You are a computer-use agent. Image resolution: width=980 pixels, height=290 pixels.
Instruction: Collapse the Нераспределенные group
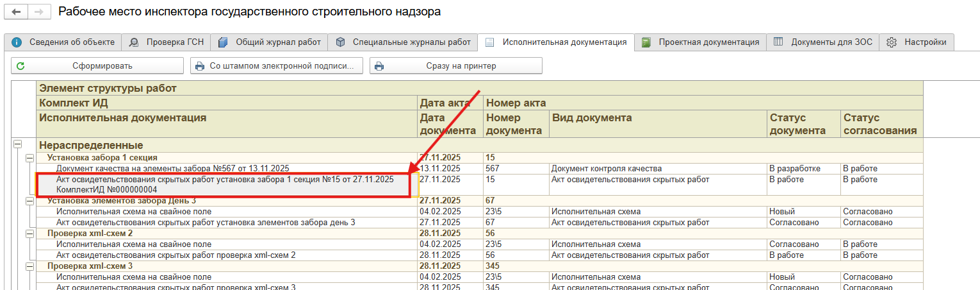17,145
